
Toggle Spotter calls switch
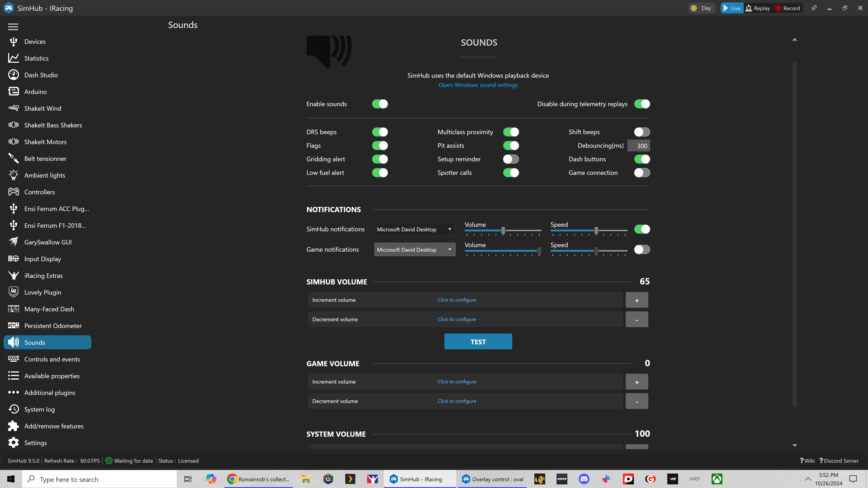[x=511, y=173]
